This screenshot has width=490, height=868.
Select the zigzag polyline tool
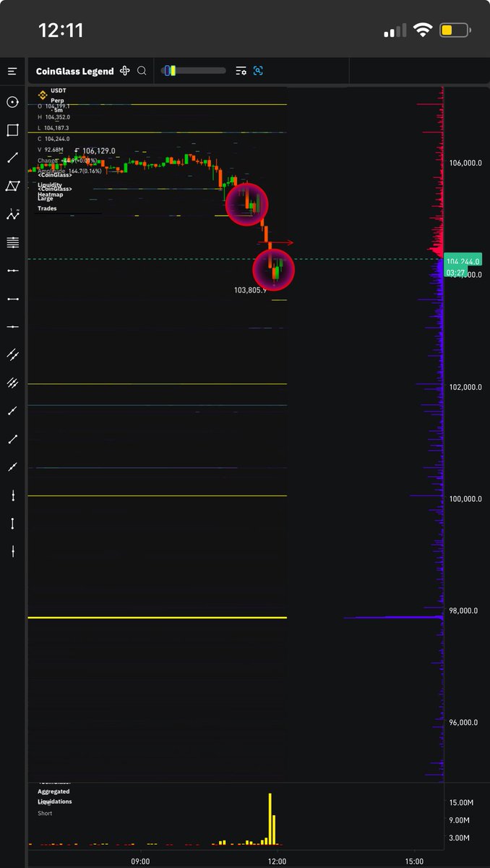(x=12, y=214)
